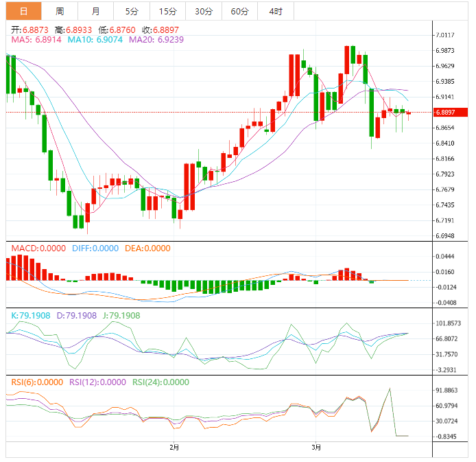Click the 101.8573 KDJ axis label
Viewport: 476px width, 462px height.
[x=449, y=323]
